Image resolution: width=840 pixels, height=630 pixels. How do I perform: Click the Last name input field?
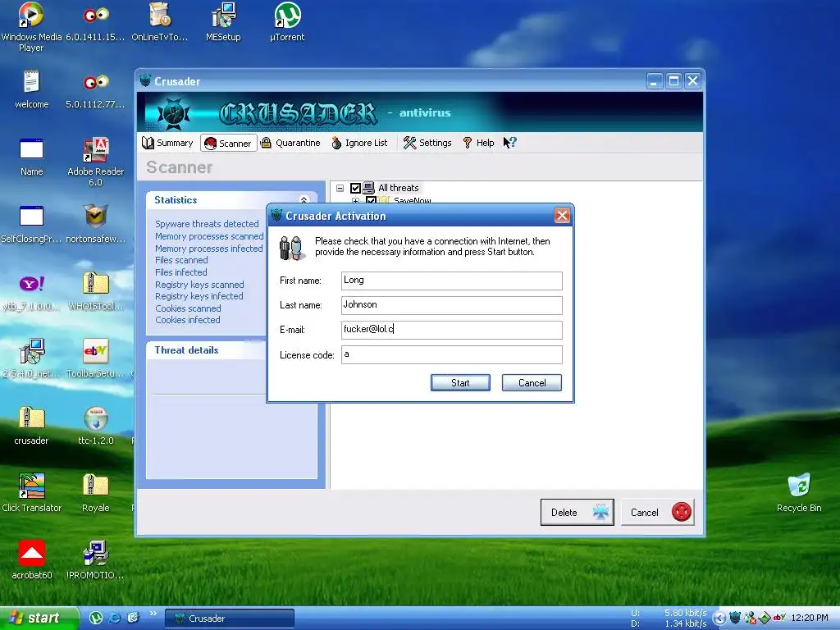(x=452, y=305)
